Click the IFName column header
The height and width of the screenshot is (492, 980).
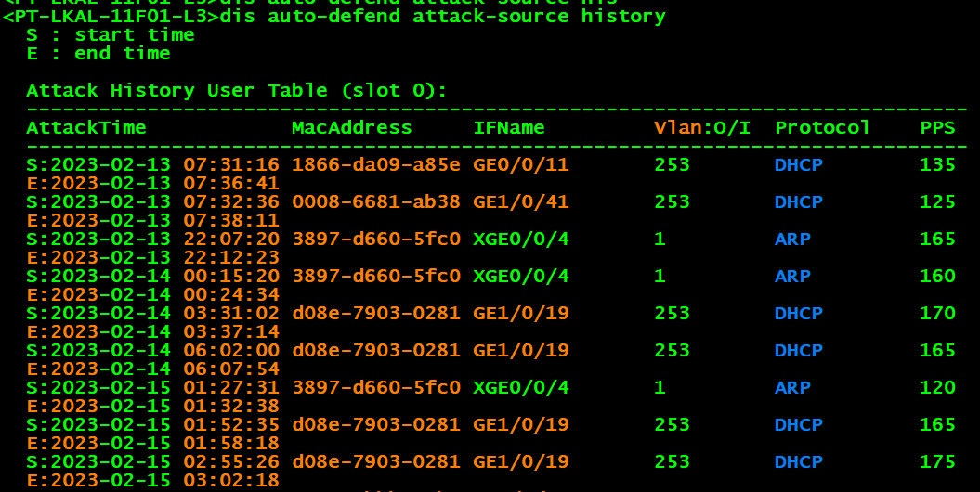pyautogui.click(x=509, y=127)
